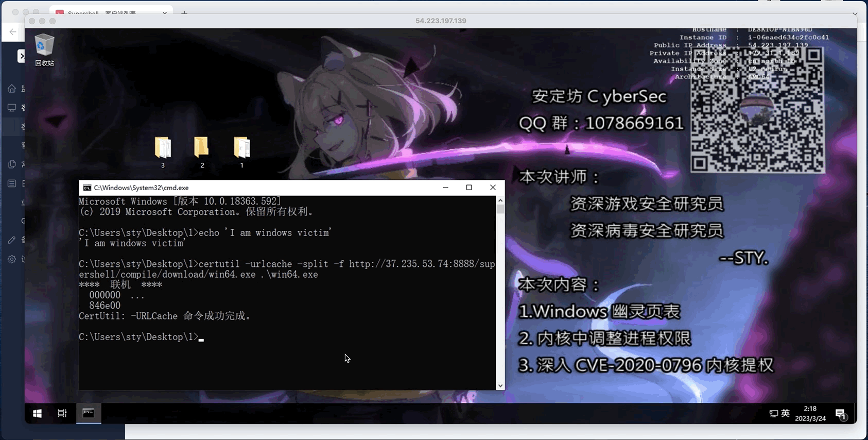Open the Windows Start menu
Screen dimensions: 868x440
point(37,413)
